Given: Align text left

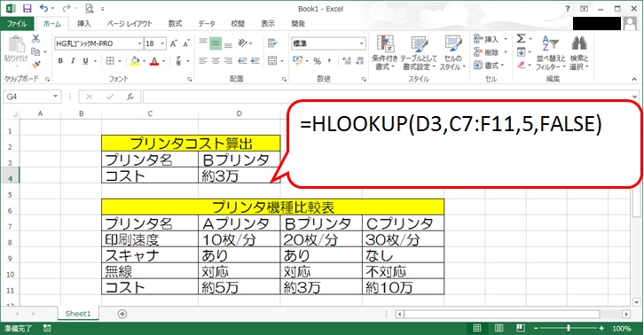Looking at the screenshot, I should [x=203, y=61].
